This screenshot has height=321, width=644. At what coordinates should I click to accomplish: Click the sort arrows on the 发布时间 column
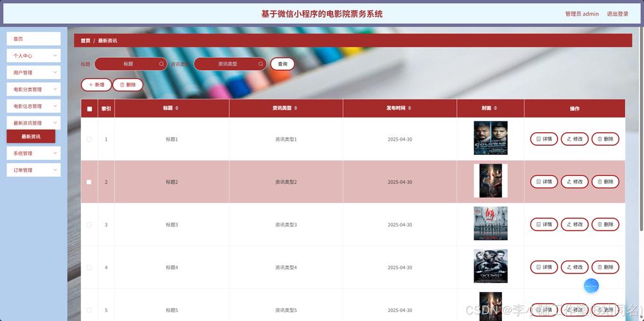(409, 108)
